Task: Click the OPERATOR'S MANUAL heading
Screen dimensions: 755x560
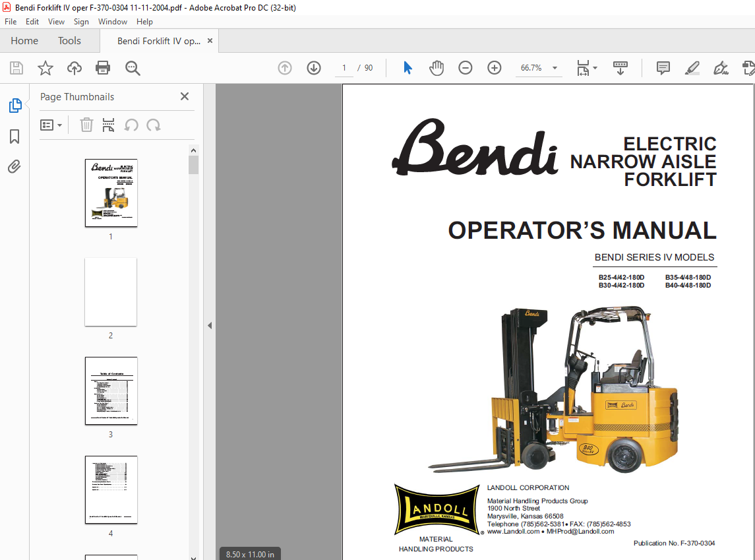Action: coord(582,230)
